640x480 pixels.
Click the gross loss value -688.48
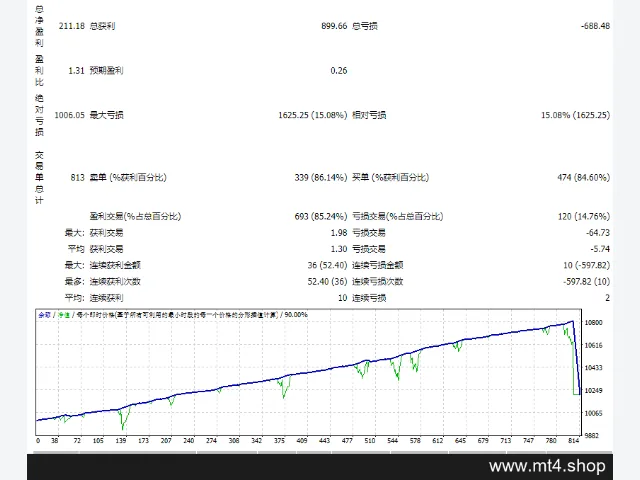(x=595, y=26)
